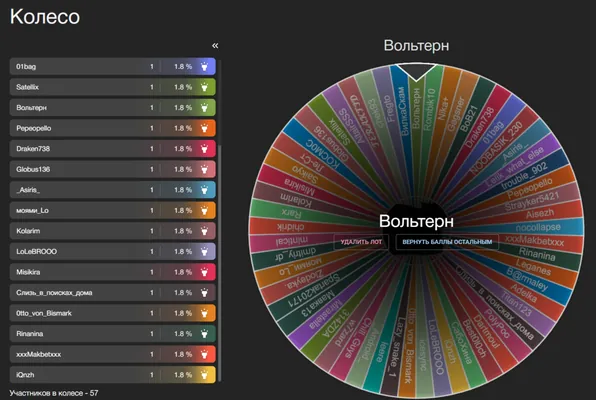The height and width of the screenshot is (400, 596).
Task: Click the NOOBASIK_230 wheel segment
Action: pyautogui.click(x=496, y=148)
